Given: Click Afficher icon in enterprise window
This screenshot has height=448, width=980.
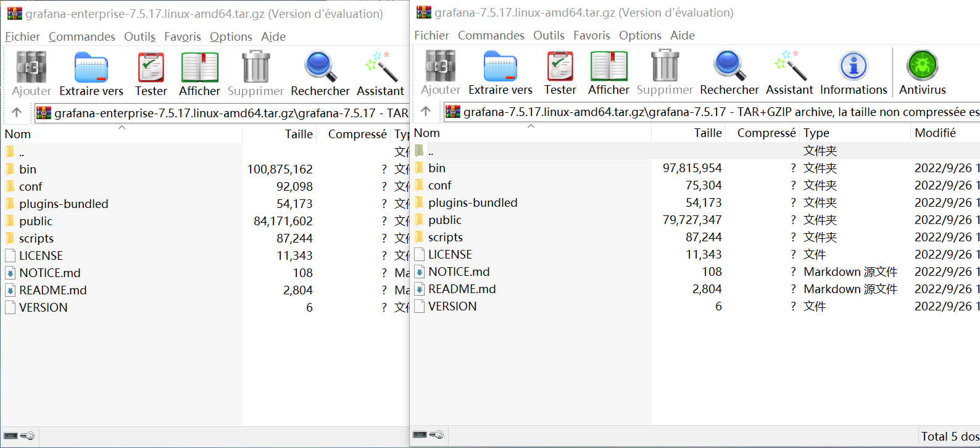Looking at the screenshot, I should click(x=199, y=67).
